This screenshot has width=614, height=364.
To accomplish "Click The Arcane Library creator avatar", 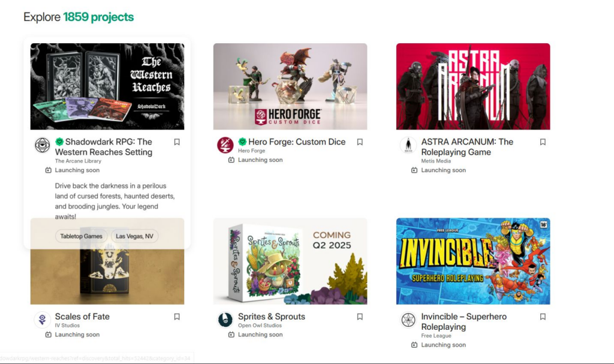I will [43, 145].
